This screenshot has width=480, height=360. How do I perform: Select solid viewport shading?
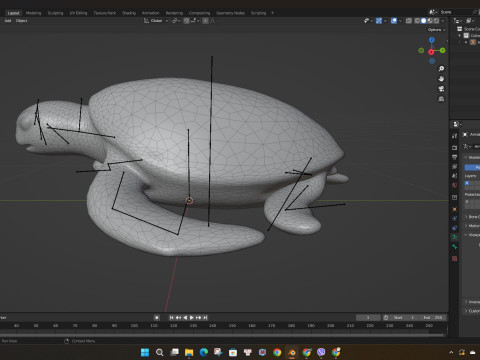(424, 21)
